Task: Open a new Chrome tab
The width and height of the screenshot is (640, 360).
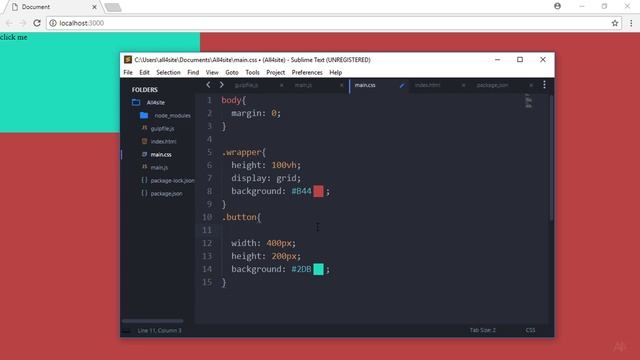Action: pyautogui.click(x=113, y=7)
